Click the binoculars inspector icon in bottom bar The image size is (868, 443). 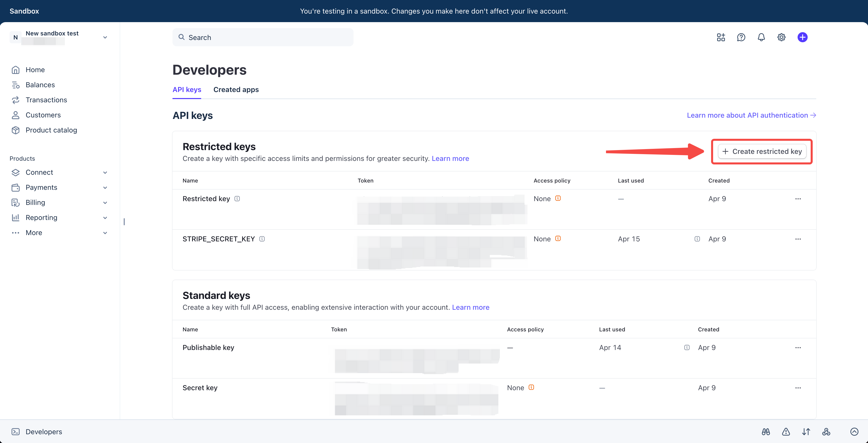click(x=766, y=431)
